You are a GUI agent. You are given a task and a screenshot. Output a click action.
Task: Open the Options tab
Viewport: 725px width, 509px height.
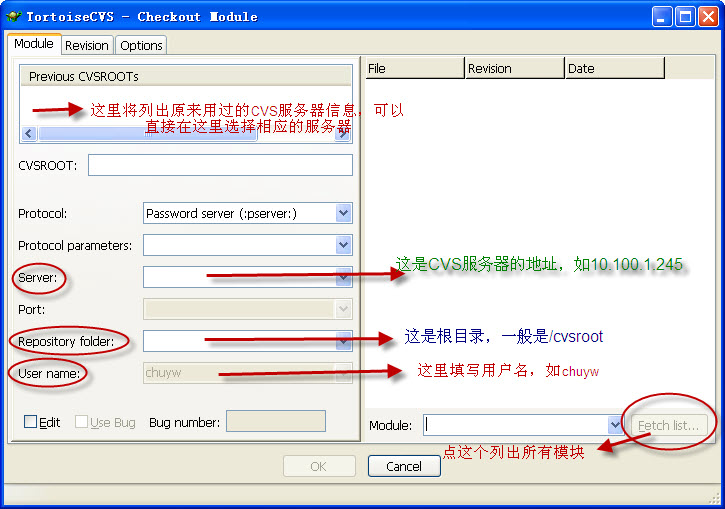pyautogui.click(x=141, y=45)
